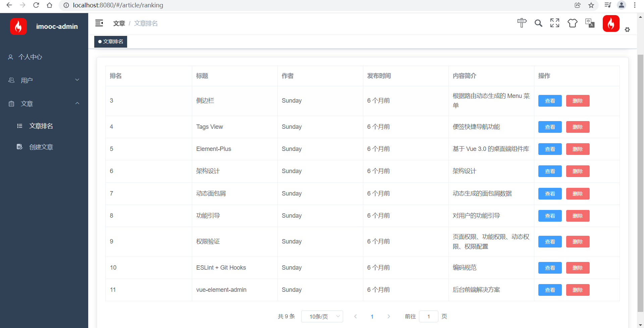
Task: Delete the Element-Plus article
Action: coord(578,149)
